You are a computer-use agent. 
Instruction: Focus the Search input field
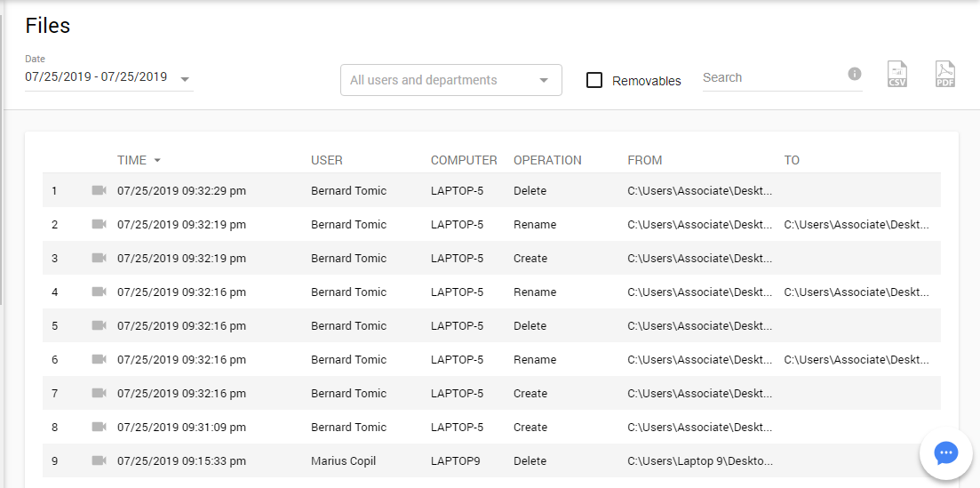(x=771, y=78)
